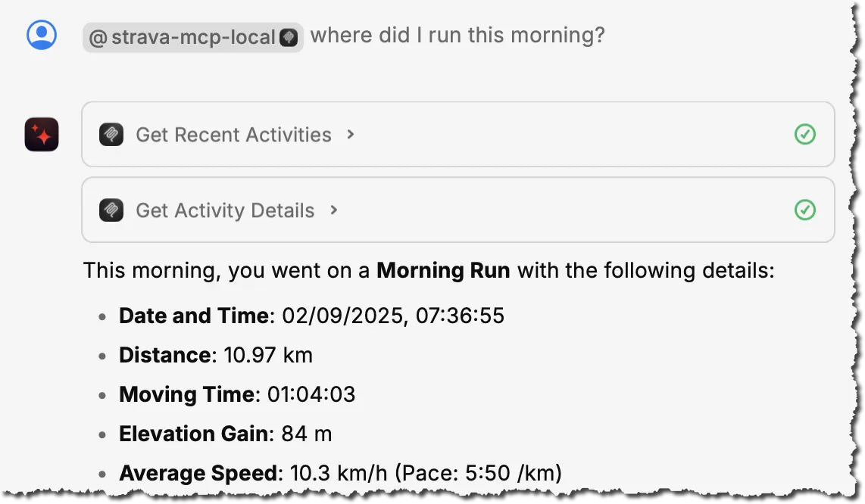Click the Date and Time bullet line
Viewport: 865px width, 504px height.
(311, 316)
